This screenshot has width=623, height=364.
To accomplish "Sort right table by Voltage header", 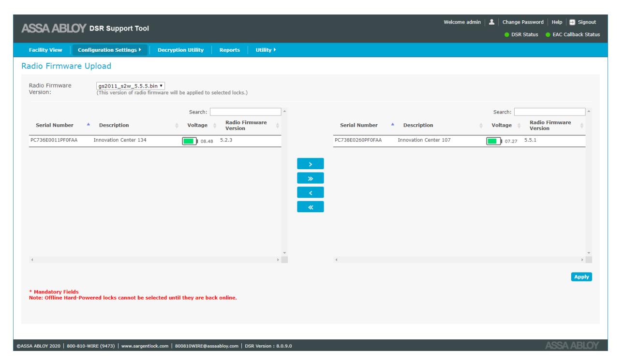I will coord(502,125).
